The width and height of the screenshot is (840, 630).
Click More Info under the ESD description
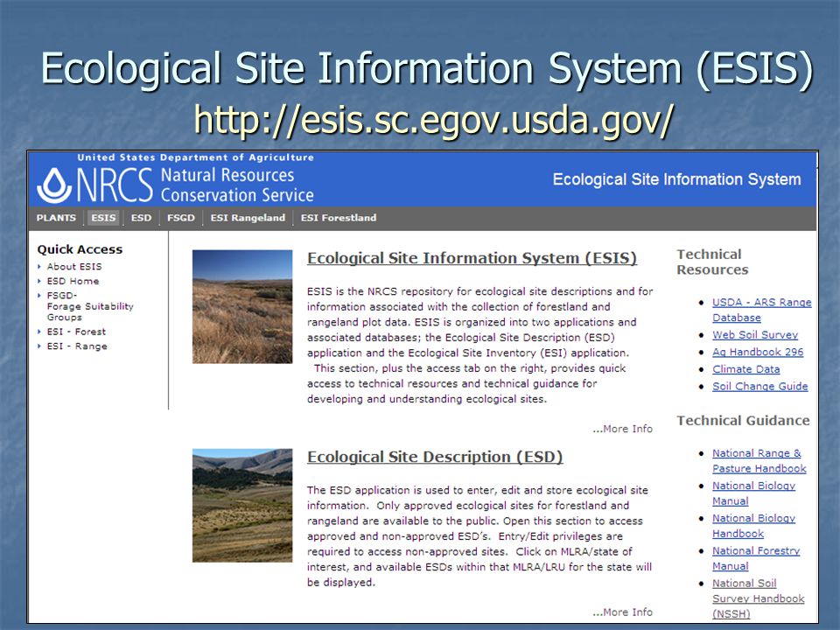click(x=622, y=612)
